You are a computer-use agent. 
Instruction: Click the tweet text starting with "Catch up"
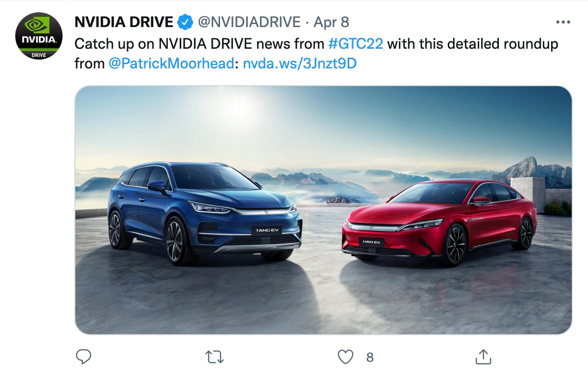(x=316, y=54)
